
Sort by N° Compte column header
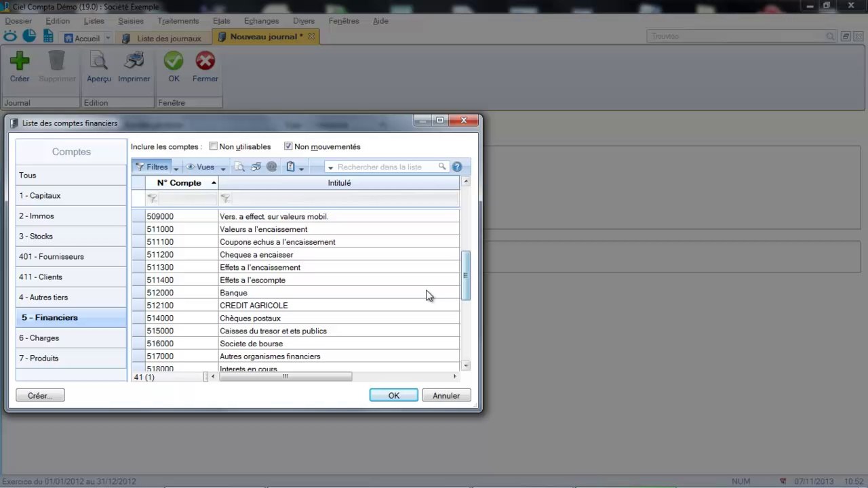point(182,183)
